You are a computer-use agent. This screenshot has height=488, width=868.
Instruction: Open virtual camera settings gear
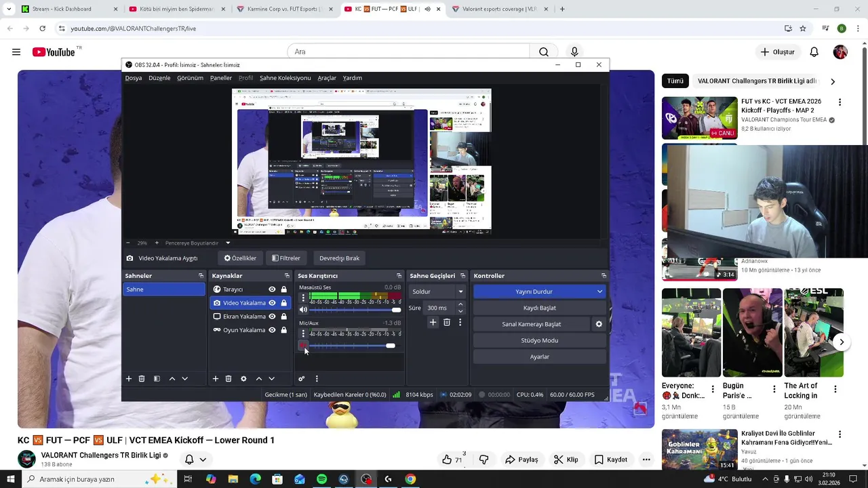click(599, 324)
